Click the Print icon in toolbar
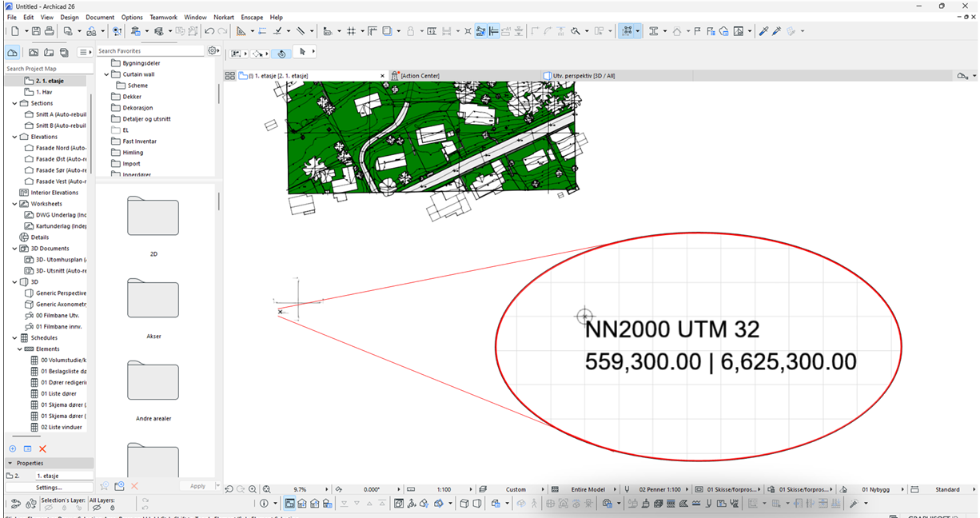 pyautogui.click(x=50, y=31)
